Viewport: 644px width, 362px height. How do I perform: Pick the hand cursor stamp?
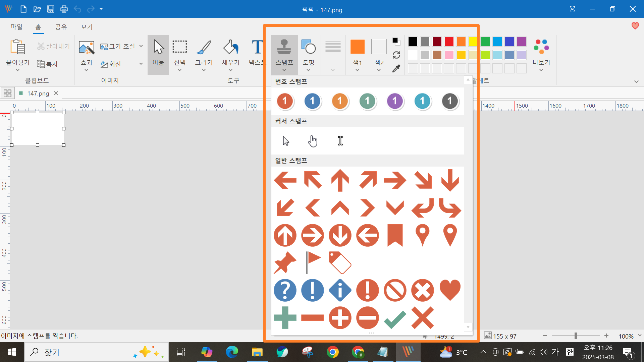point(313,141)
